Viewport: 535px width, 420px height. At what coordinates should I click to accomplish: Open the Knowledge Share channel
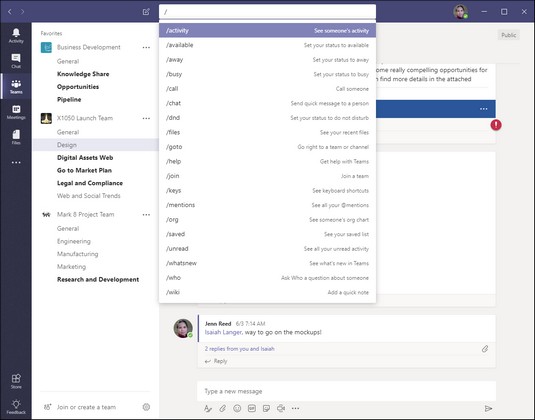[x=83, y=74]
